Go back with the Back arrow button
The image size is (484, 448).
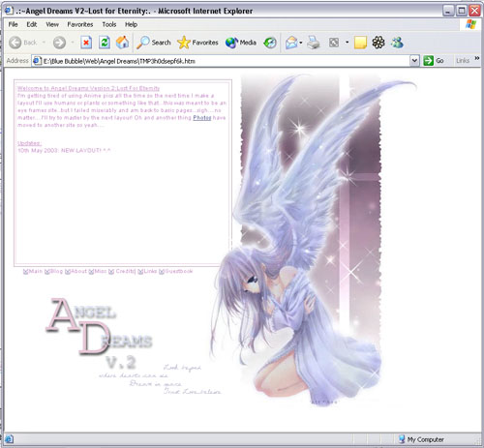click(22, 43)
